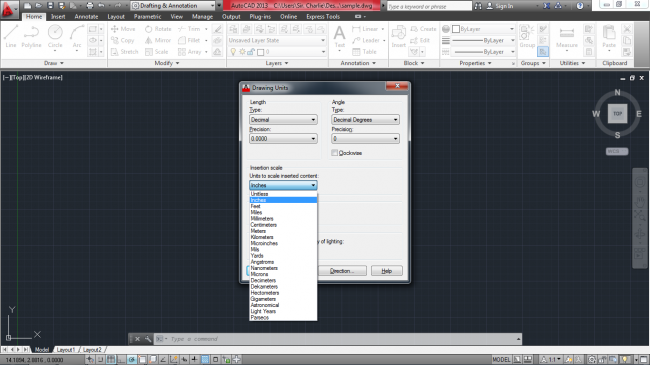Activate the Mirror tool
Viewport: 650px width, 365px height.
coord(158,40)
